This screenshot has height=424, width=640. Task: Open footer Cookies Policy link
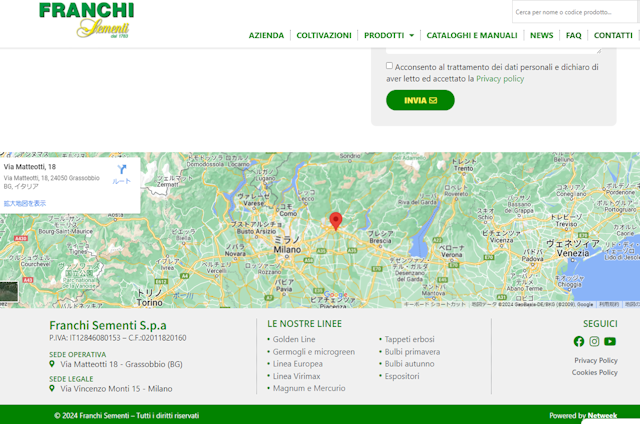[595, 372]
